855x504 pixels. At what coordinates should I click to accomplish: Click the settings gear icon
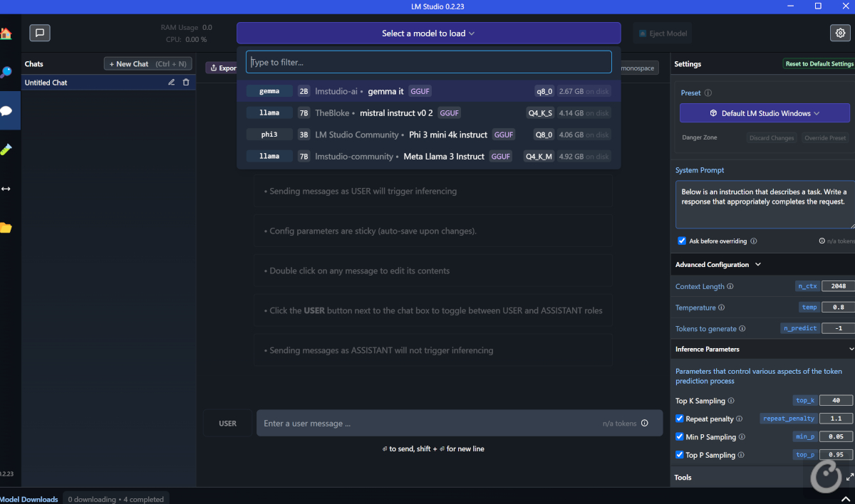[x=840, y=33]
